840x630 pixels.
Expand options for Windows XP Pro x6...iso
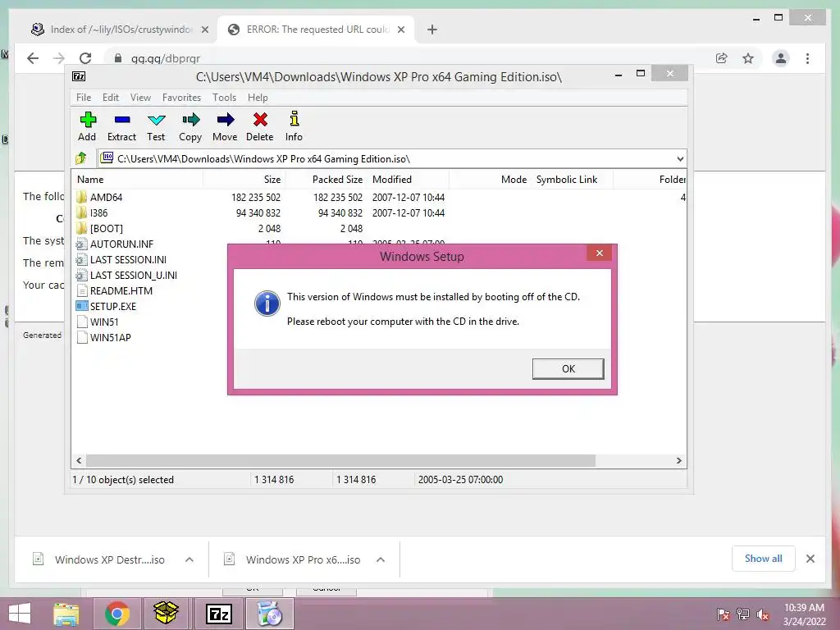pos(381,559)
